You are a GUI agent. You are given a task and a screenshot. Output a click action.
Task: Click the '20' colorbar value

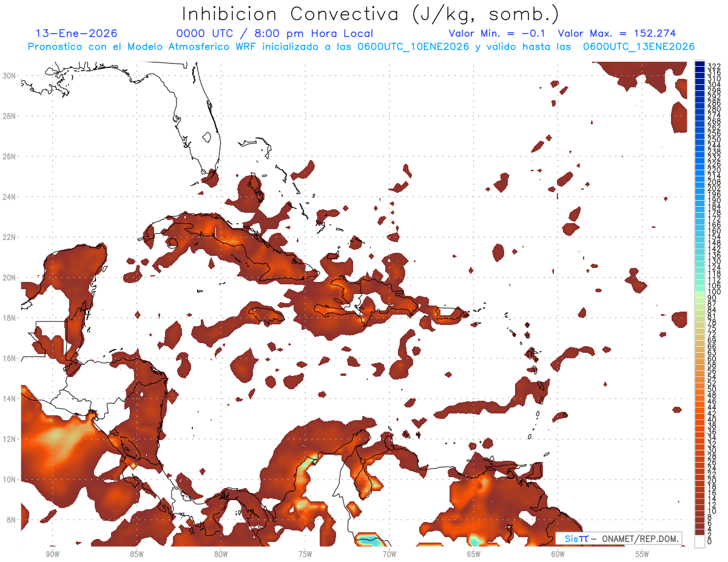[712, 480]
